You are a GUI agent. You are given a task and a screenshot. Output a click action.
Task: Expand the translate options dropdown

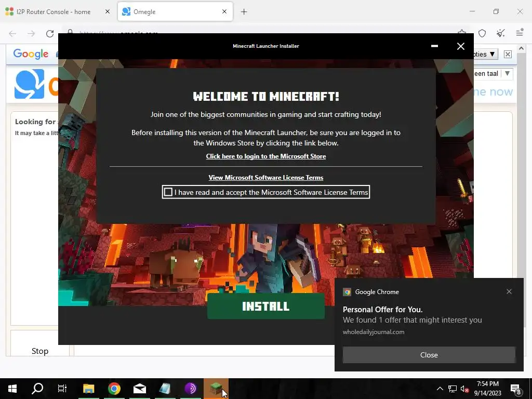(486, 54)
